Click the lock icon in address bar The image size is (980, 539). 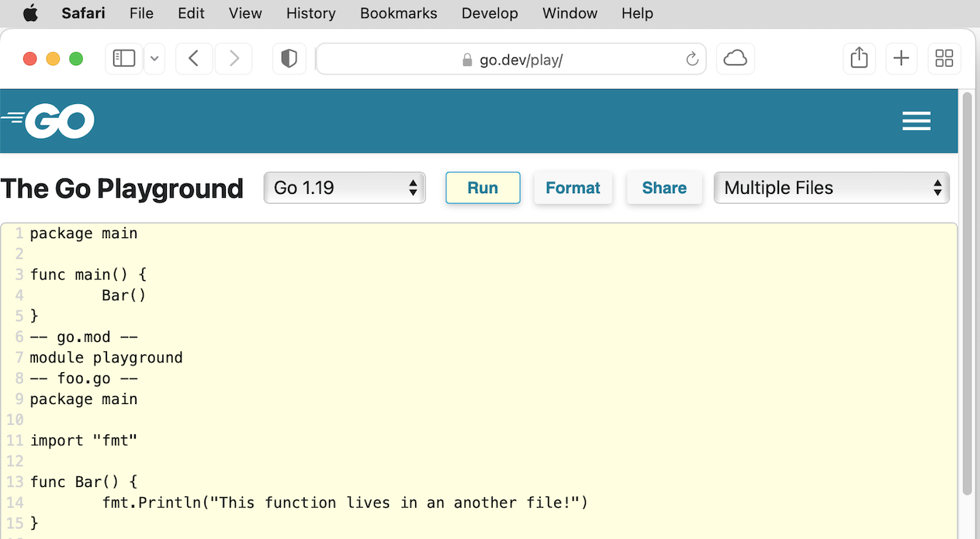point(466,60)
